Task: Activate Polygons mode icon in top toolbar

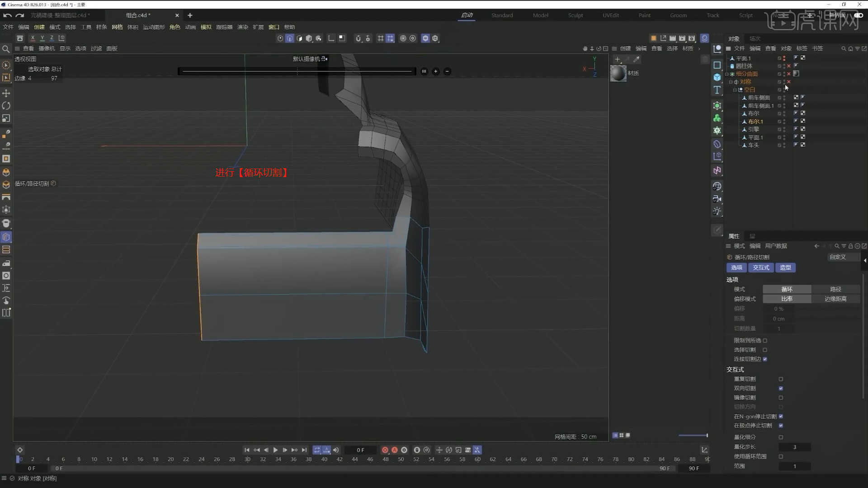Action: tap(299, 38)
